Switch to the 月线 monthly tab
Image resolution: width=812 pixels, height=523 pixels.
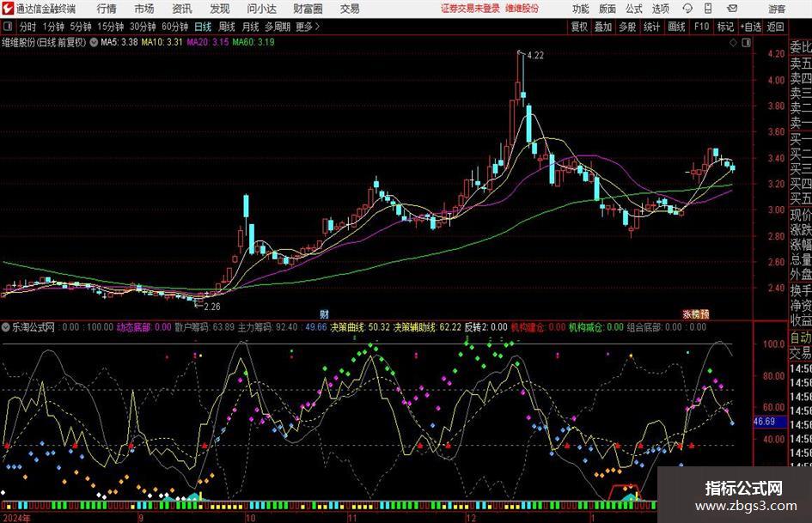pyautogui.click(x=250, y=27)
